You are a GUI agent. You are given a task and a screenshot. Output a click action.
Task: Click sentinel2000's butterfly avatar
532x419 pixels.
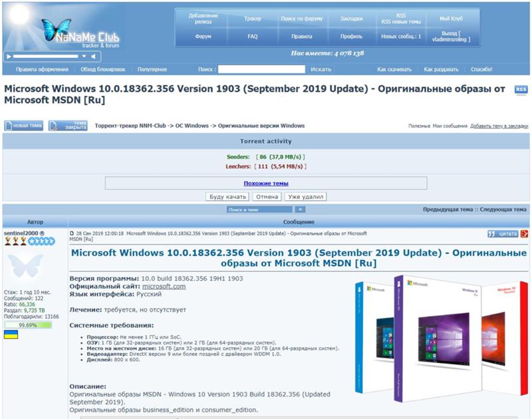click(25, 265)
